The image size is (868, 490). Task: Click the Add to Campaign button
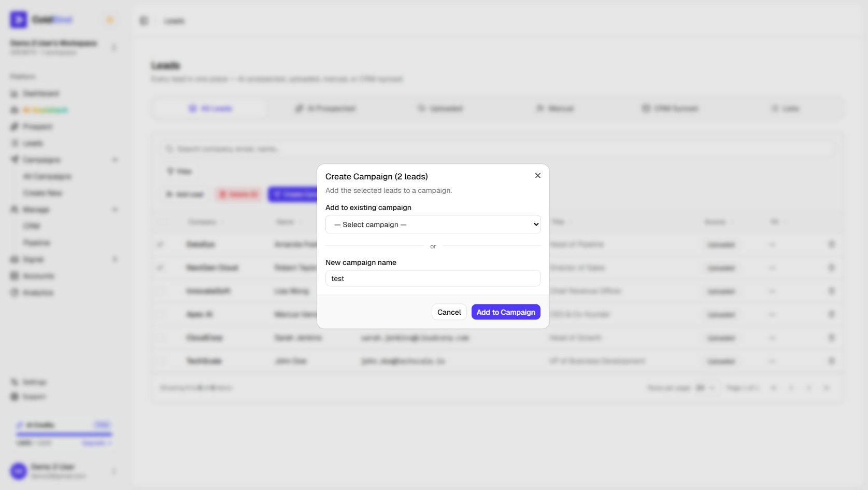tap(506, 312)
